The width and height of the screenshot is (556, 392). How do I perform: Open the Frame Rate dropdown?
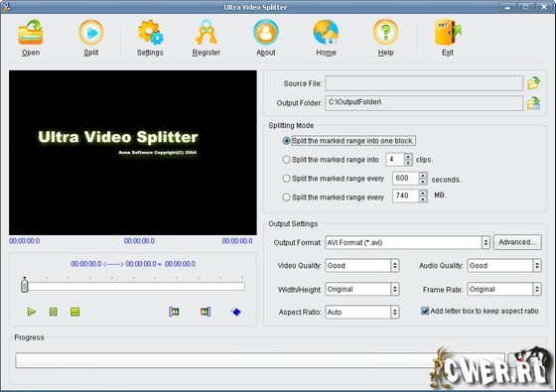537,289
